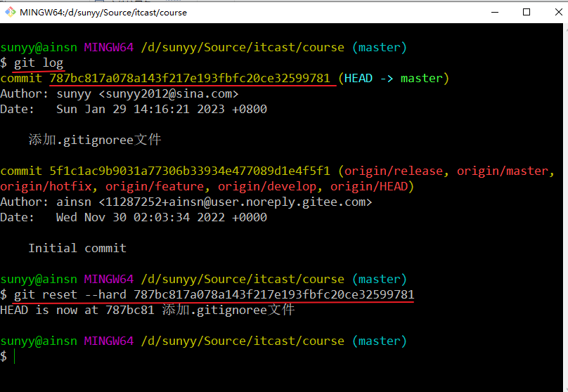This screenshot has height=392, width=568.
Task: Click the second commit hash 5f1c1ac9
Action: click(x=190, y=171)
